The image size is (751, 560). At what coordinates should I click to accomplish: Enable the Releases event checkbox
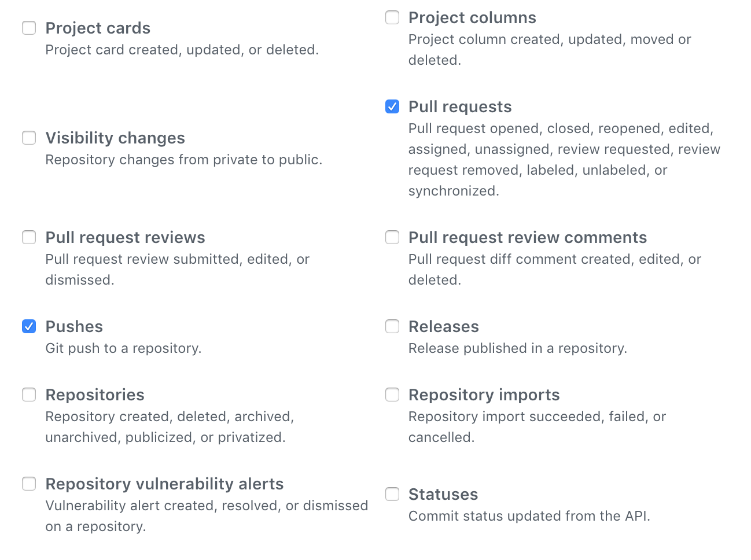click(392, 326)
